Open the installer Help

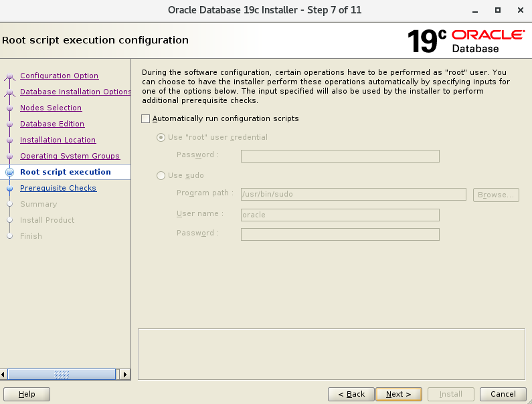pyautogui.click(x=27, y=394)
